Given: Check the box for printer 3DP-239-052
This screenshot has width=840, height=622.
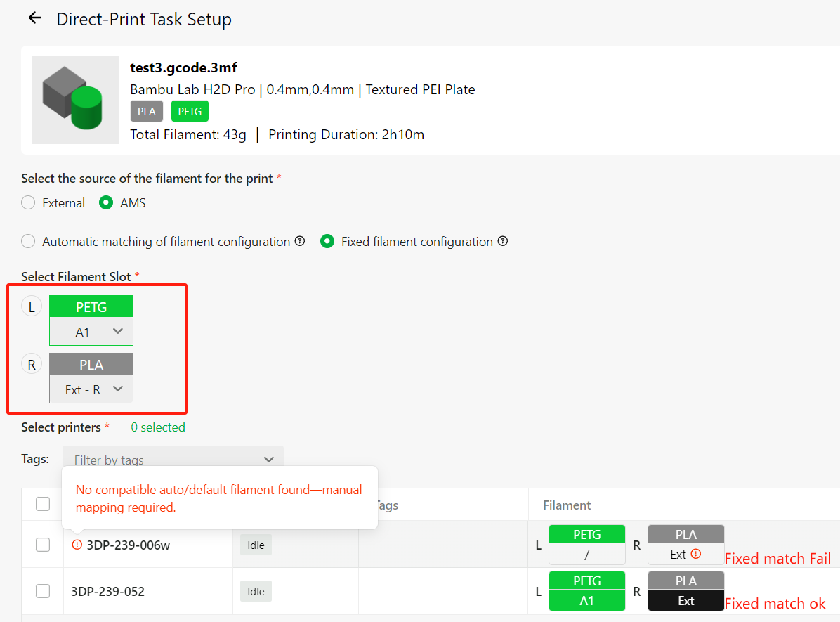Looking at the screenshot, I should (43, 591).
